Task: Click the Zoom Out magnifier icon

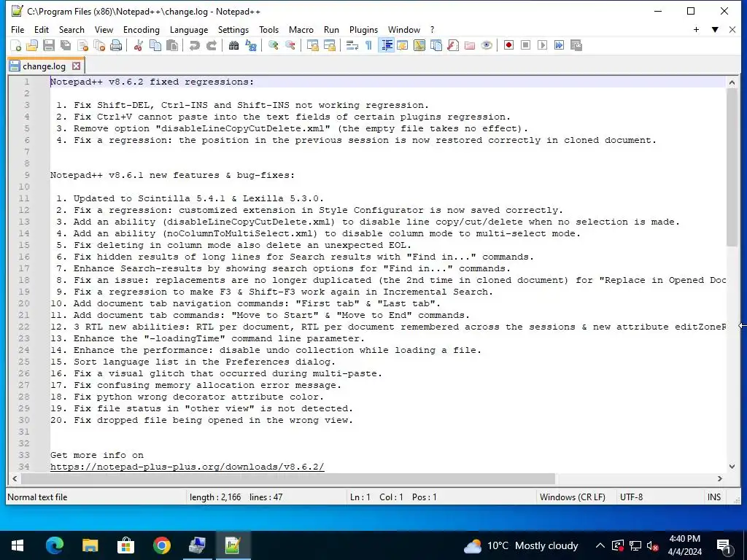Action: click(290, 45)
